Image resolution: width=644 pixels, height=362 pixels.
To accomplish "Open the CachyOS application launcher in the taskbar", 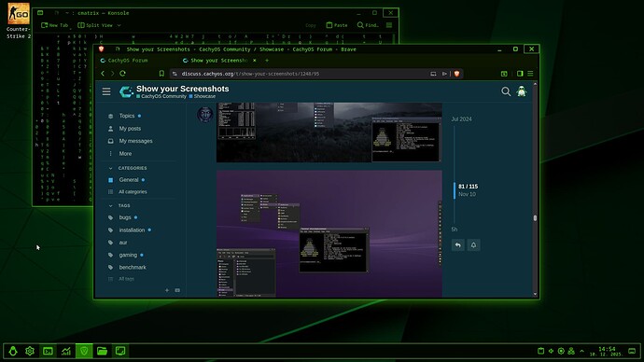I will (x=13, y=351).
